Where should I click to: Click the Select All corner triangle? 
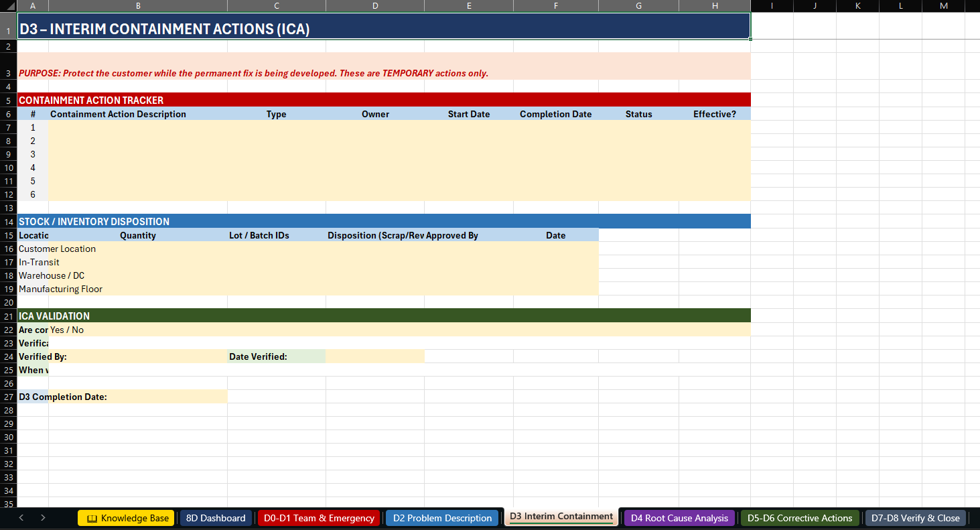pyautogui.click(x=9, y=5)
